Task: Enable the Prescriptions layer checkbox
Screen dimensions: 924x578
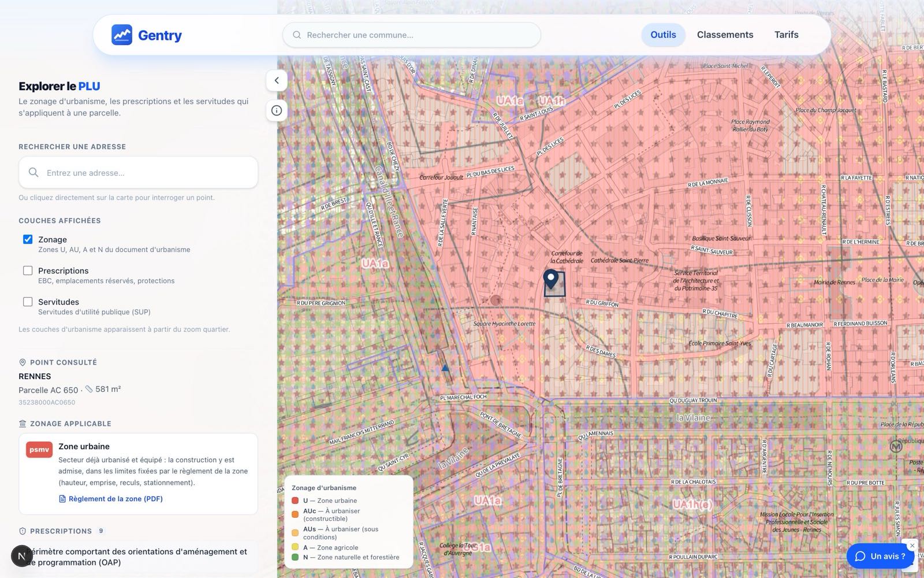Action: pos(28,271)
